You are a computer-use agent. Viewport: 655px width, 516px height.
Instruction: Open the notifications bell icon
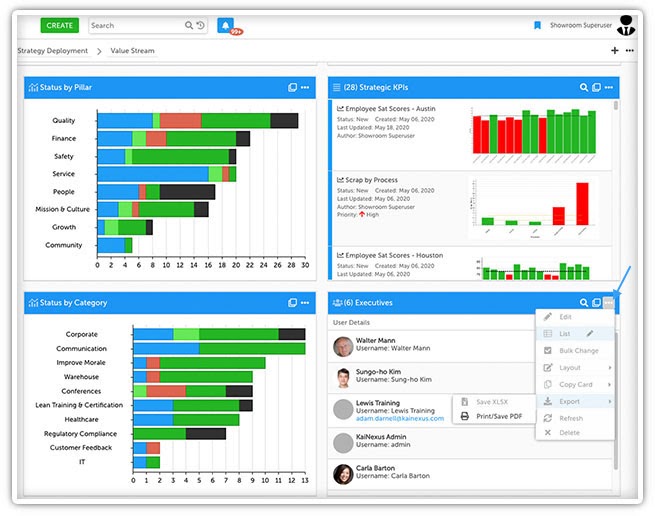coord(226,25)
